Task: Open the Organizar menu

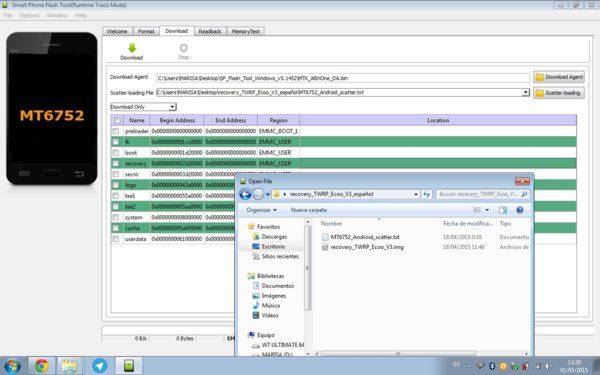Action: (x=261, y=210)
